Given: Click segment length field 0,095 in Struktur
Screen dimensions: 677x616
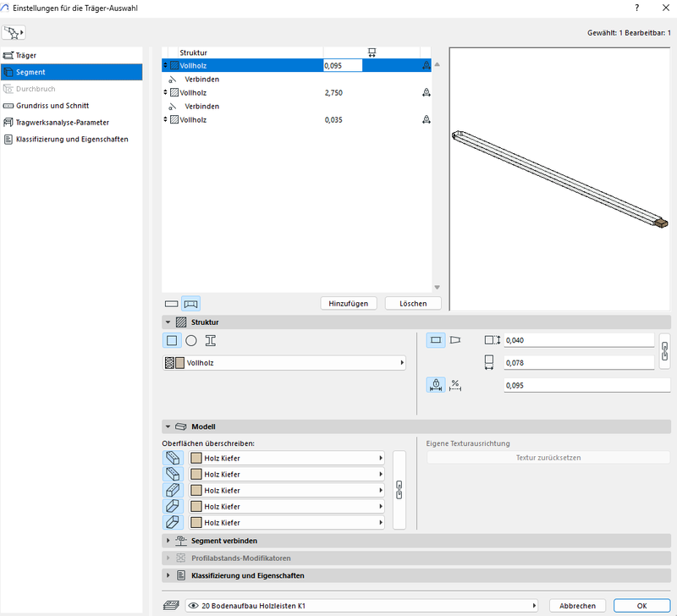Looking at the screenshot, I should click(586, 385).
